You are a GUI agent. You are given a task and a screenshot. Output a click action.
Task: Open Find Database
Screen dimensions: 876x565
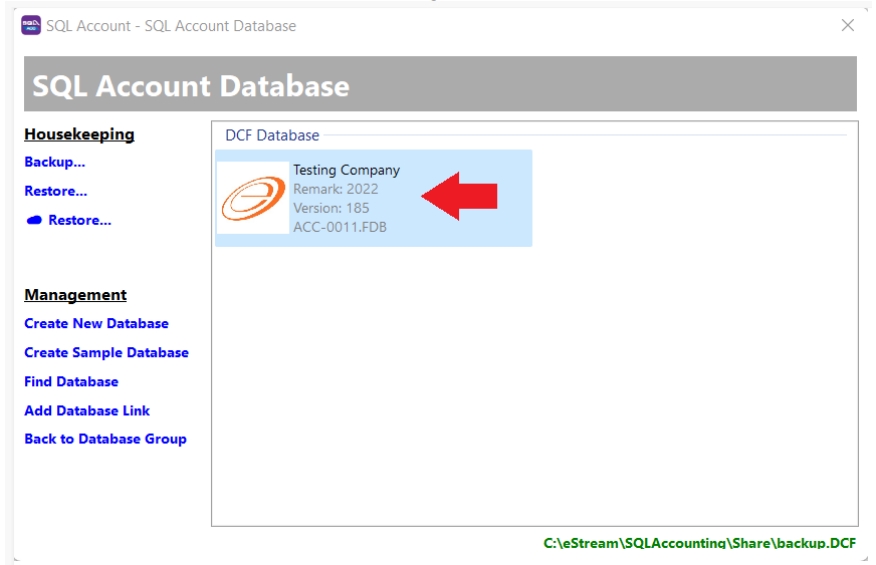[71, 382]
